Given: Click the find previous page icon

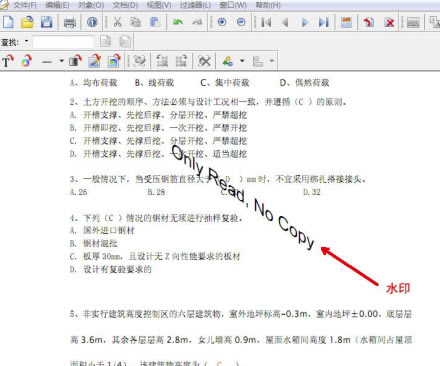Looking at the screenshot, I should 125,42.
